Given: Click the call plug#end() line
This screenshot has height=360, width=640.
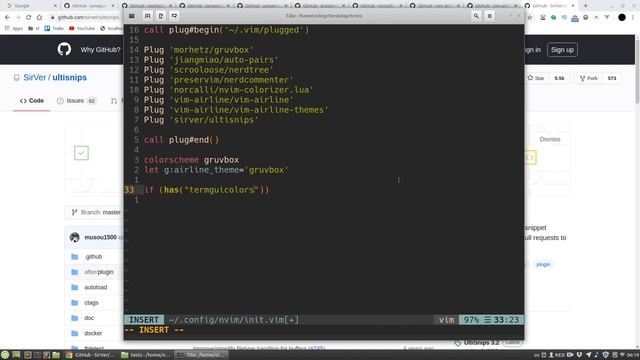Looking at the screenshot, I should pos(181,140).
